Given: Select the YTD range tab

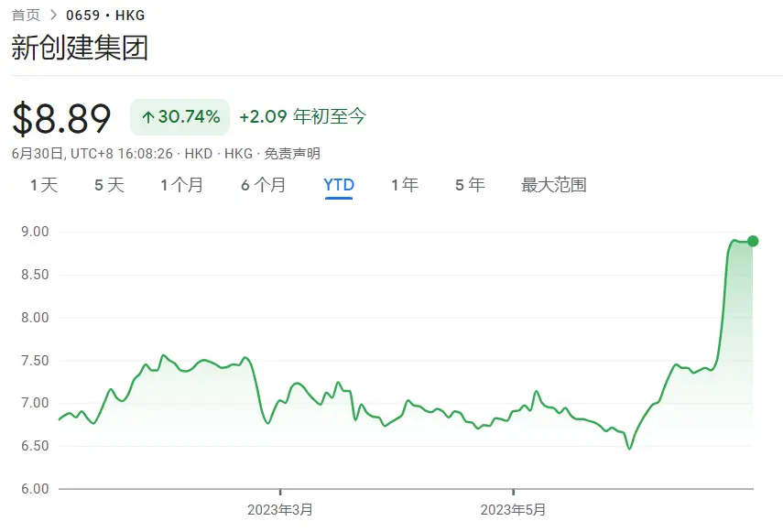Looking at the screenshot, I should point(339,185).
